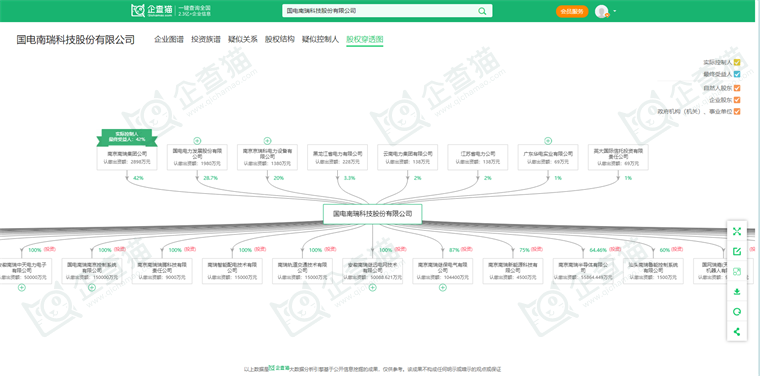Click the 英大国际信托投资有限责任公司 card
Viewport: 760px width, 376px height.
coord(618,157)
